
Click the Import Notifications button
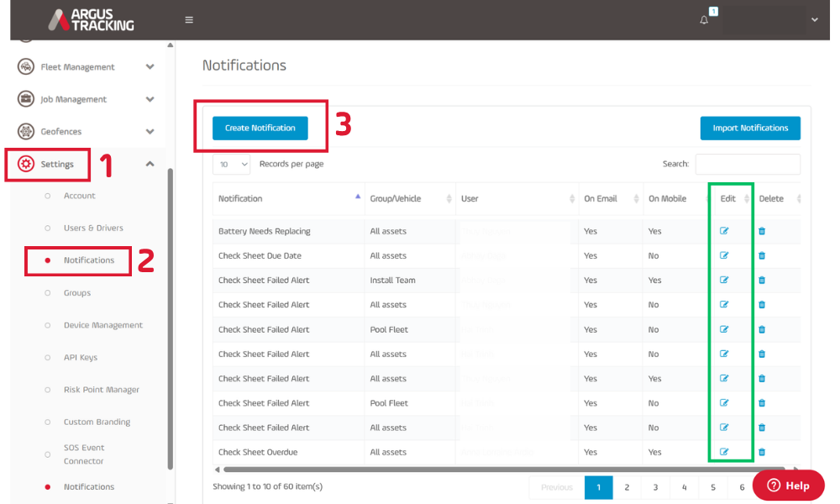(x=750, y=128)
